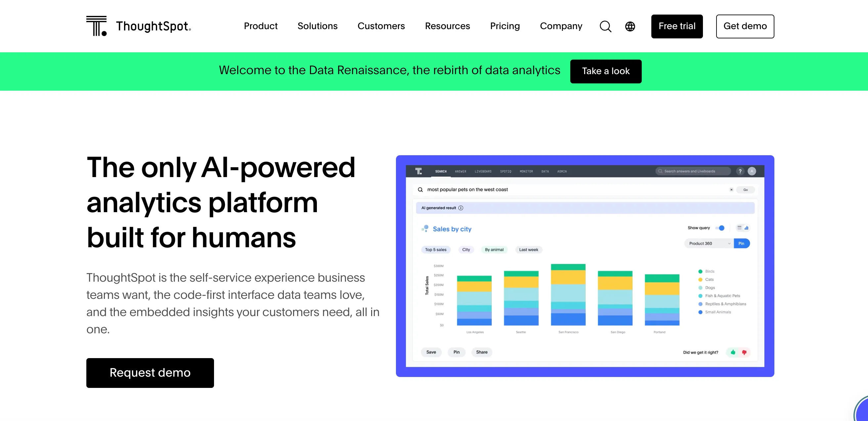Click the Sales by city title
Screen dimensions: 868x421
(x=452, y=229)
